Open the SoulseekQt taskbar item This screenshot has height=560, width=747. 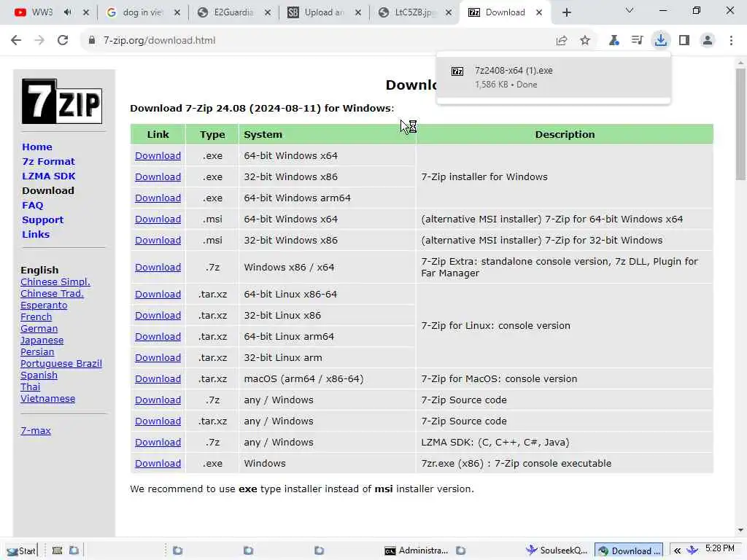coord(557,551)
